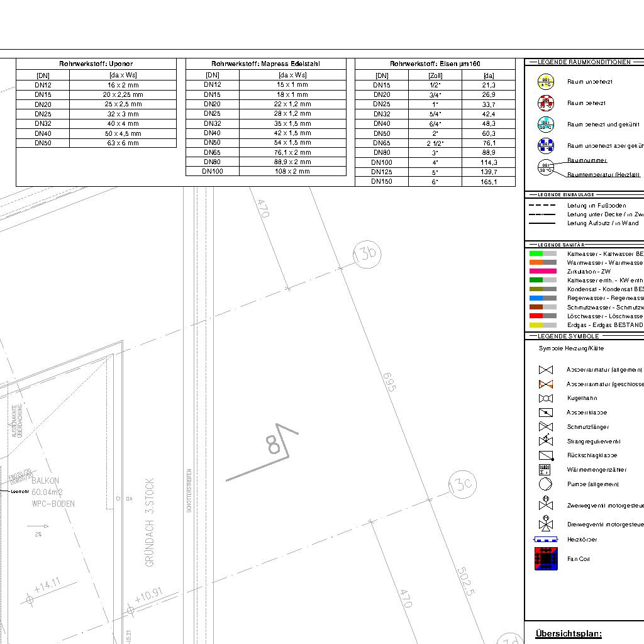Select the magenta Zirkulation color swatch
644x644 pixels.
pyautogui.click(x=543, y=271)
